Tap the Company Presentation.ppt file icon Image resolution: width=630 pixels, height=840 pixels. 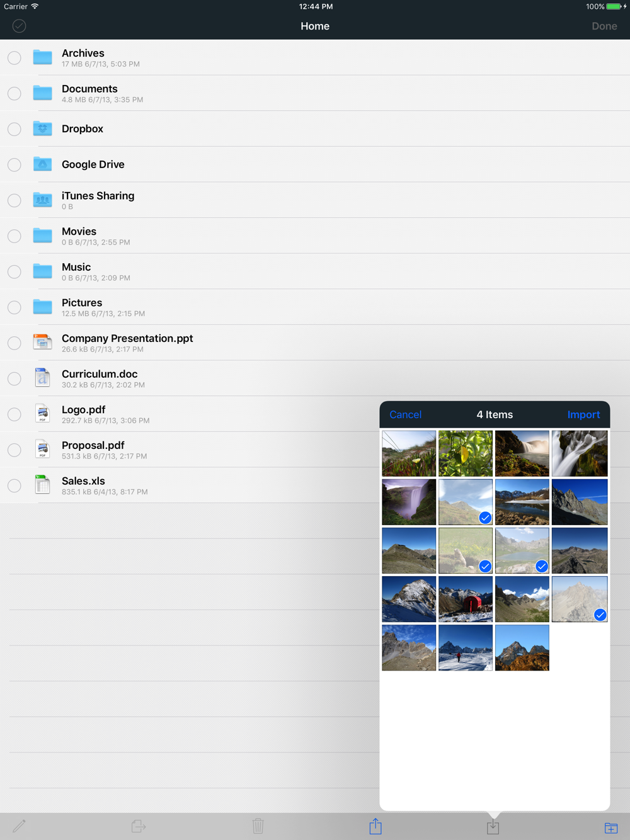(42, 342)
